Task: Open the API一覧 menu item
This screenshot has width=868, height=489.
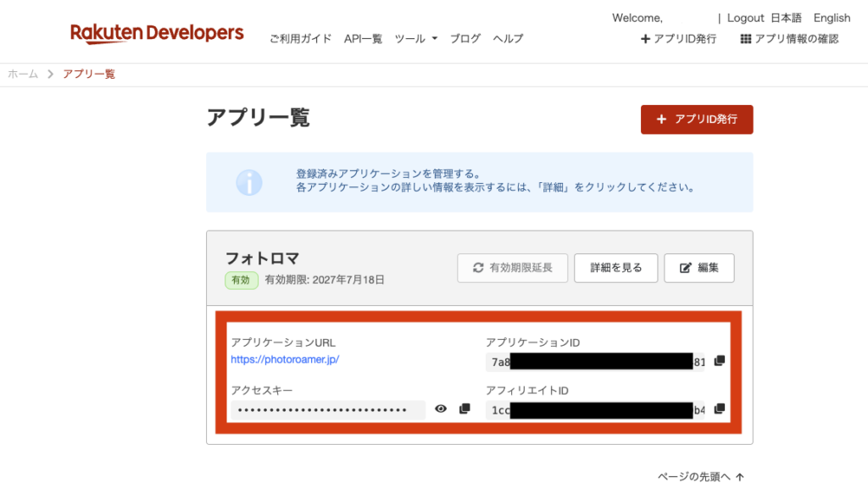Action: coord(363,39)
